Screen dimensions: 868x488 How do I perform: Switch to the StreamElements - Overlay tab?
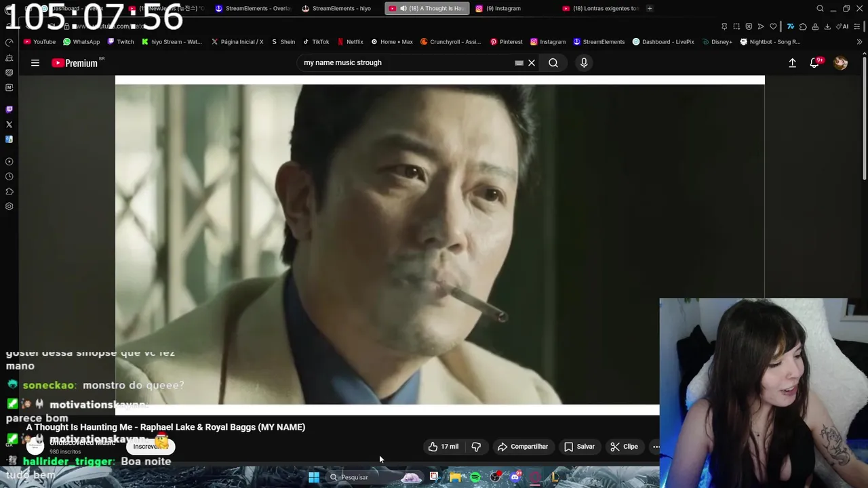[253, 9]
